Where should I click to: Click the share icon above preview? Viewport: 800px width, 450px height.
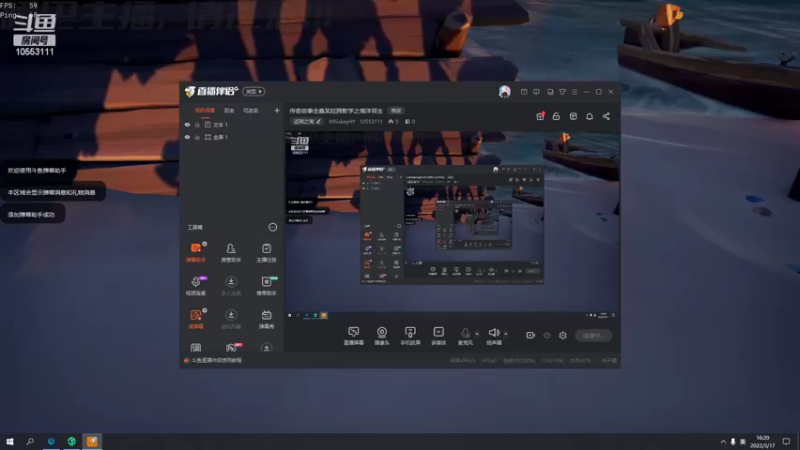(606, 116)
